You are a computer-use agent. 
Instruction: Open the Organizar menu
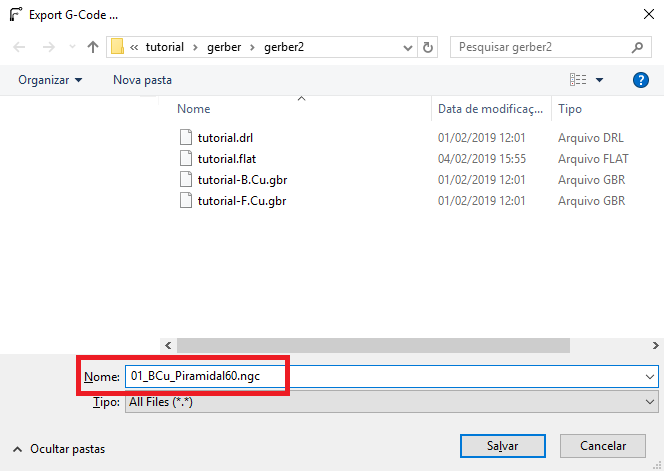[50, 80]
